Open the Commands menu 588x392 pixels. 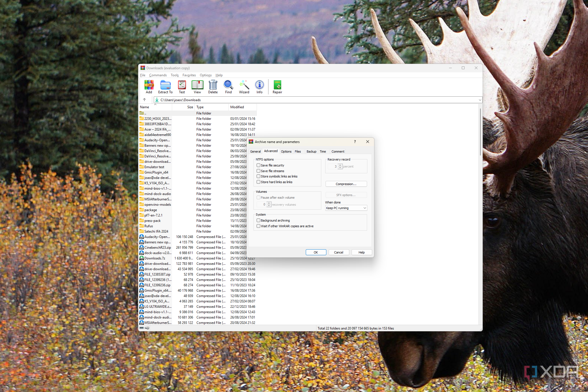[158, 75]
